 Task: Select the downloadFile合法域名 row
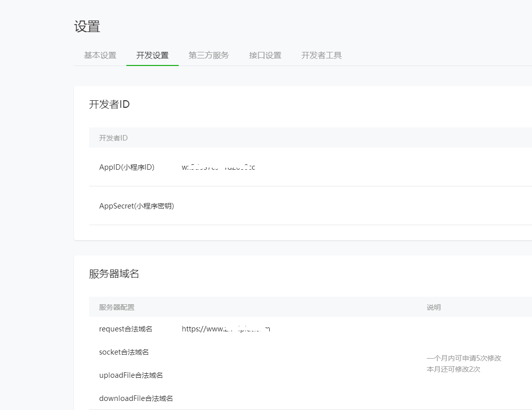click(x=136, y=398)
